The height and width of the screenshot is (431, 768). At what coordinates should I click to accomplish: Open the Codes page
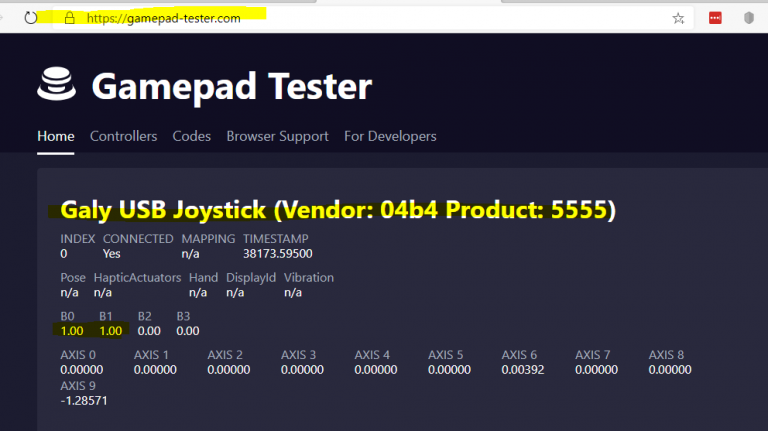tap(192, 136)
